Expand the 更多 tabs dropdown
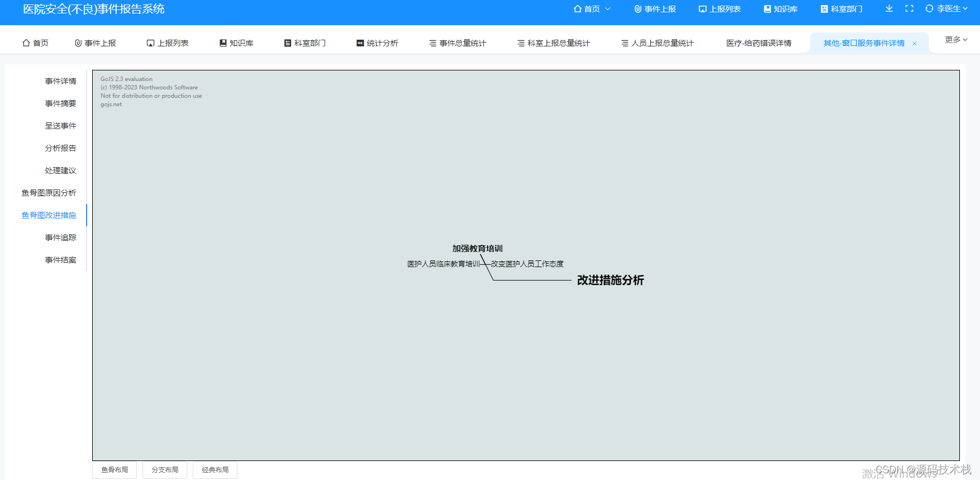 click(956, 40)
